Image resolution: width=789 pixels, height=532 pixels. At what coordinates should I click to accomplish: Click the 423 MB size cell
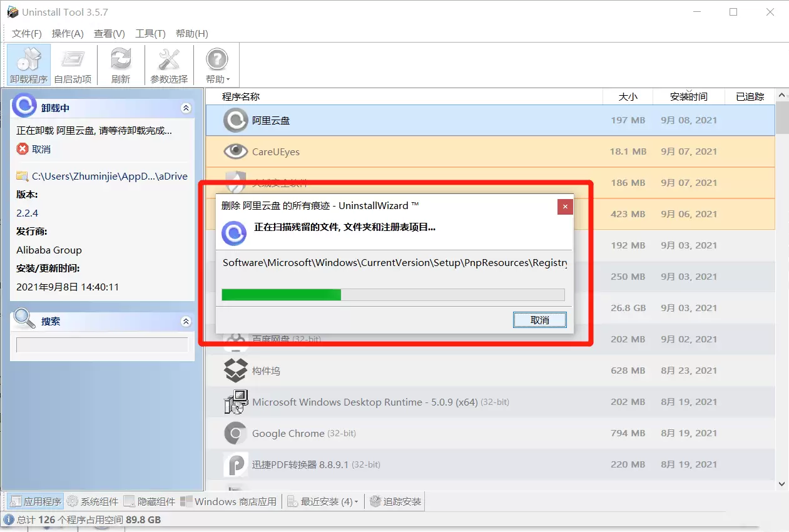(x=628, y=214)
